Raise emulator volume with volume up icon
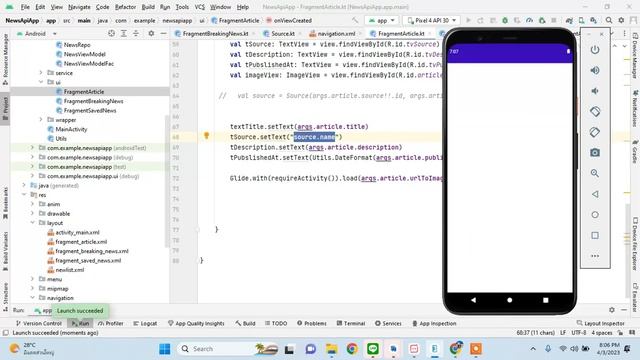The width and height of the screenshot is (640, 360). 595,70
